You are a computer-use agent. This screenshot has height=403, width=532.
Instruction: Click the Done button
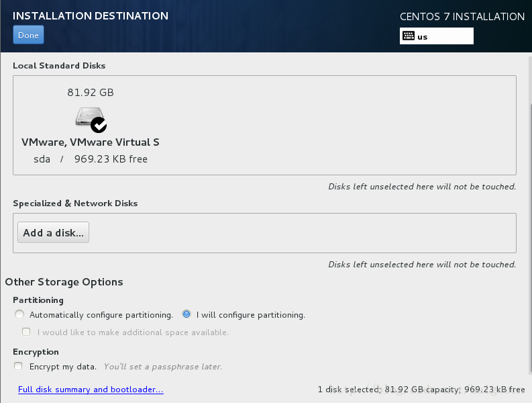28,35
